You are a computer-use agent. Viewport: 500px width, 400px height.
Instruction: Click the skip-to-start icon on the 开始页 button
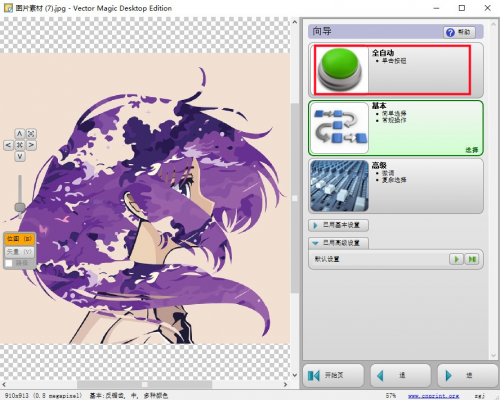[313, 376]
